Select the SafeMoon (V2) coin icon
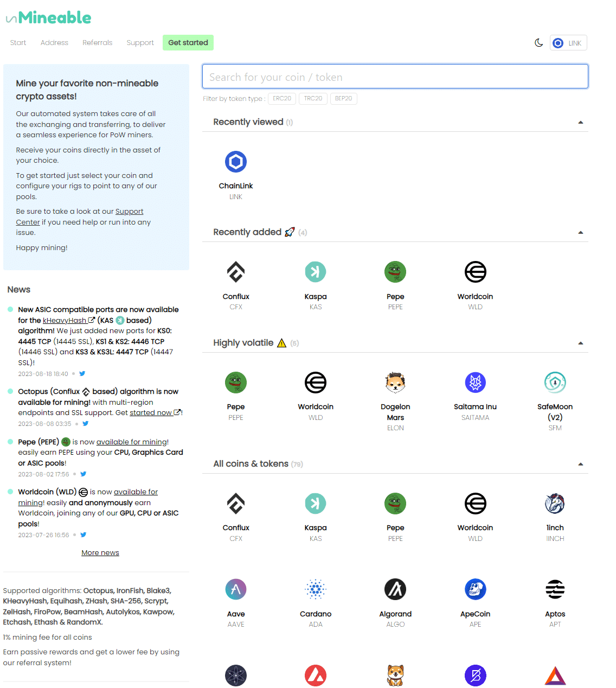 (555, 383)
